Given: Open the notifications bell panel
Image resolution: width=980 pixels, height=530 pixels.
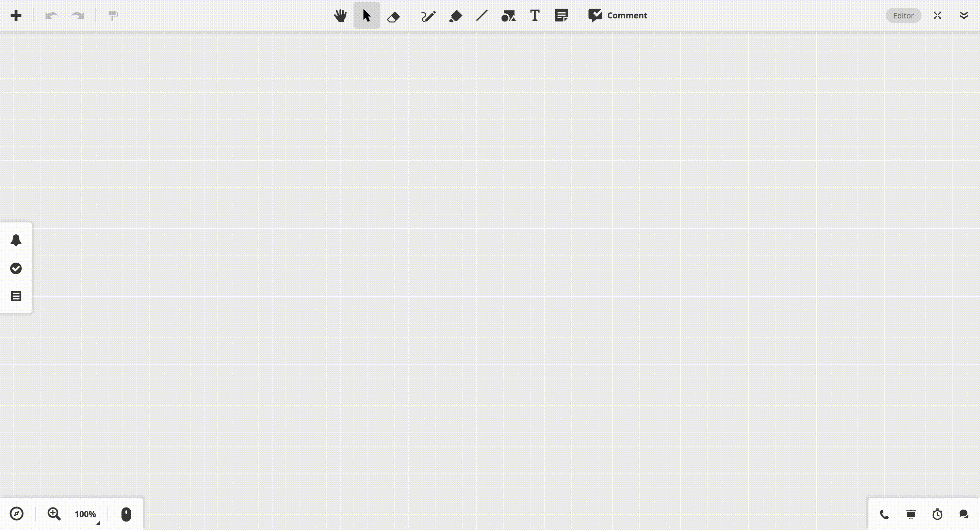Looking at the screenshot, I should (x=16, y=239).
